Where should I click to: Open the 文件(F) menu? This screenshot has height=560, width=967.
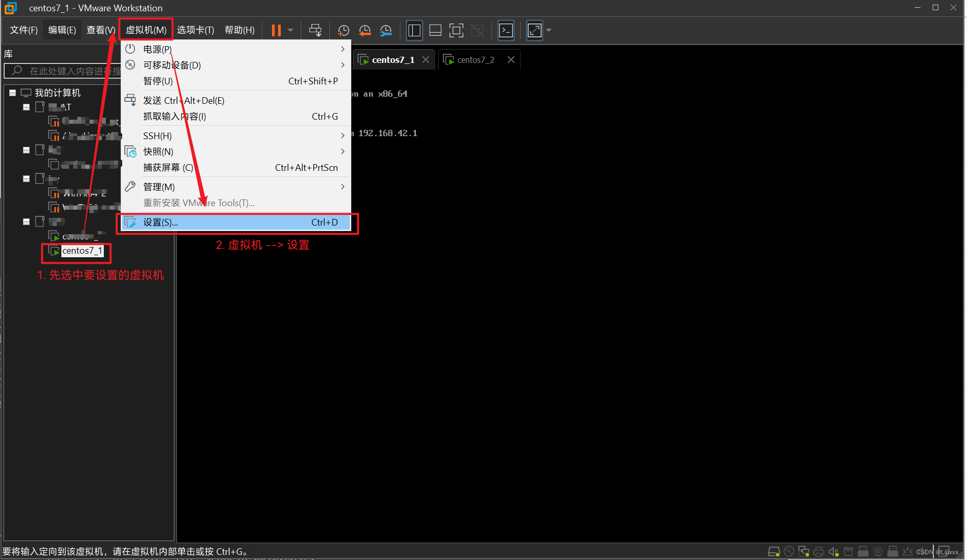(24, 30)
